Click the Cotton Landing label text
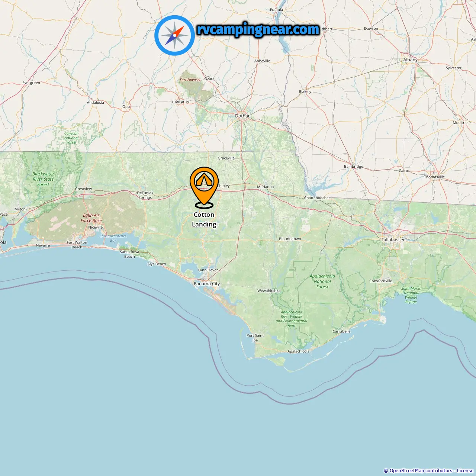 (x=204, y=219)
